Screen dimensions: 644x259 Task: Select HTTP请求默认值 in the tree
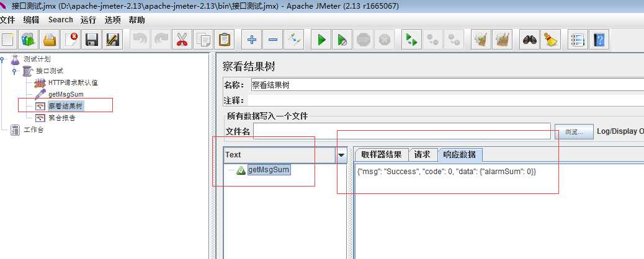pyautogui.click(x=73, y=82)
